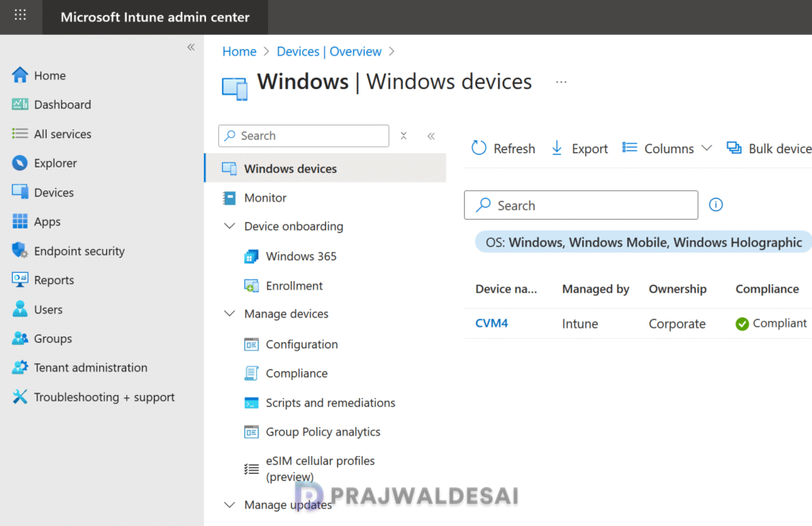Image resolution: width=812 pixels, height=526 pixels.
Task: Click the OS filter pill
Action: point(643,242)
